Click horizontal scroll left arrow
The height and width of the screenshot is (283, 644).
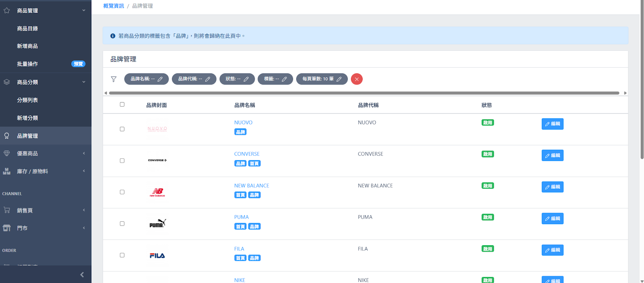[x=106, y=93]
